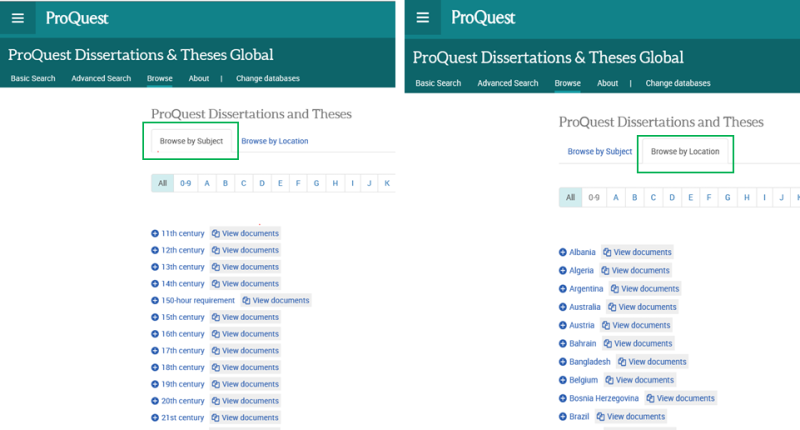Click the document icon beside Brazil
Viewport: 800px width, 430px height.
pos(601,416)
